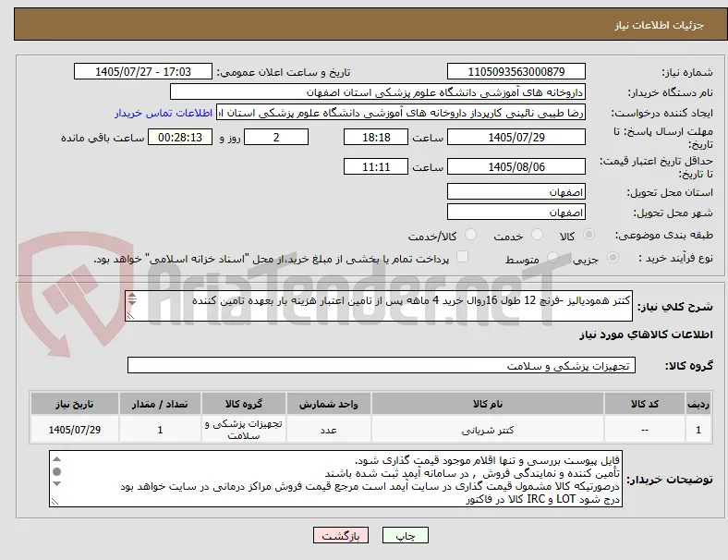Click need number field 1105093563000879
Screen dimensions: 728x560
(x=516, y=71)
